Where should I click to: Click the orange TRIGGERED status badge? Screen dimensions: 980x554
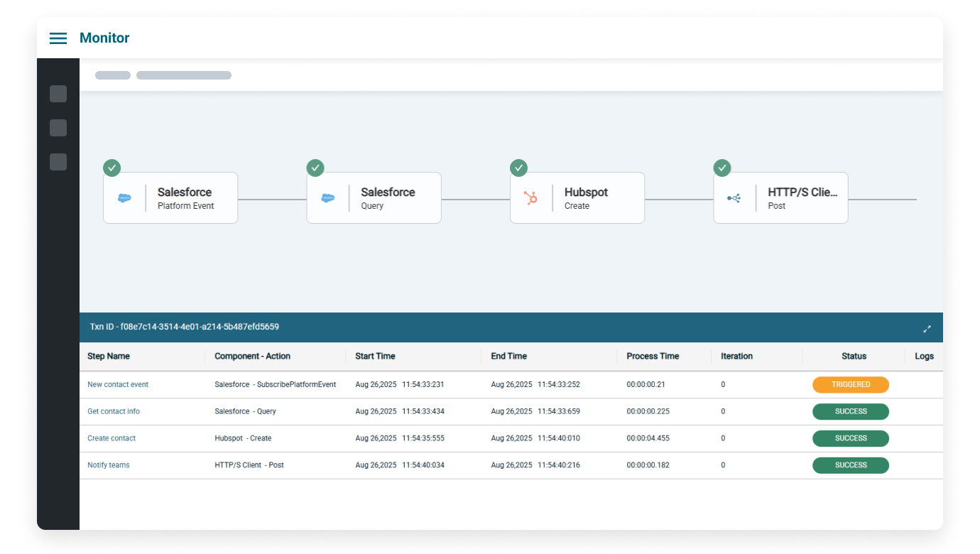pos(850,385)
